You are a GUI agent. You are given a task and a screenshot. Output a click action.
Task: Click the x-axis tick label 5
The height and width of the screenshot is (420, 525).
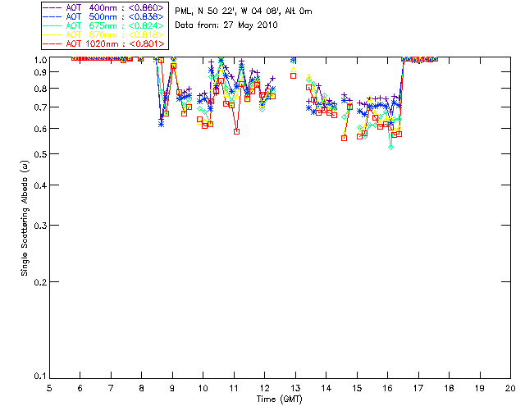tap(49, 388)
